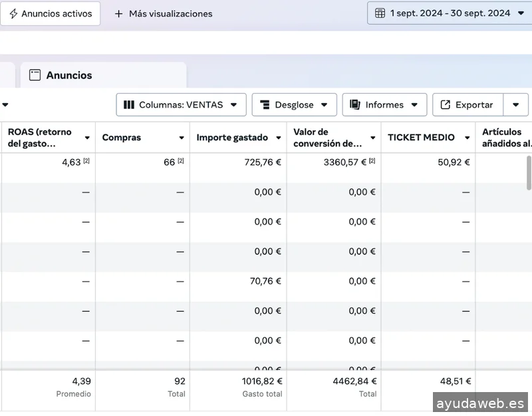Viewport: 532px width, 416px height.
Task: Select the Anuncios activos filter button
Action: click(51, 13)
